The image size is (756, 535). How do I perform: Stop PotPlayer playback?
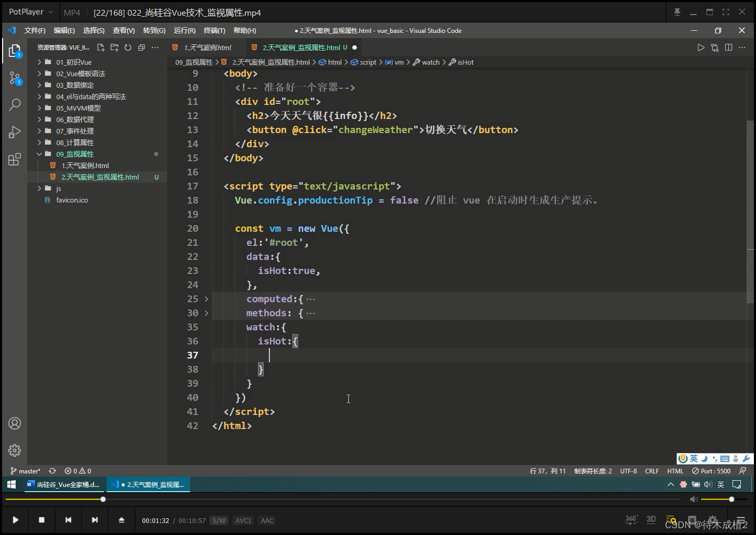click(x=42, y=520)
